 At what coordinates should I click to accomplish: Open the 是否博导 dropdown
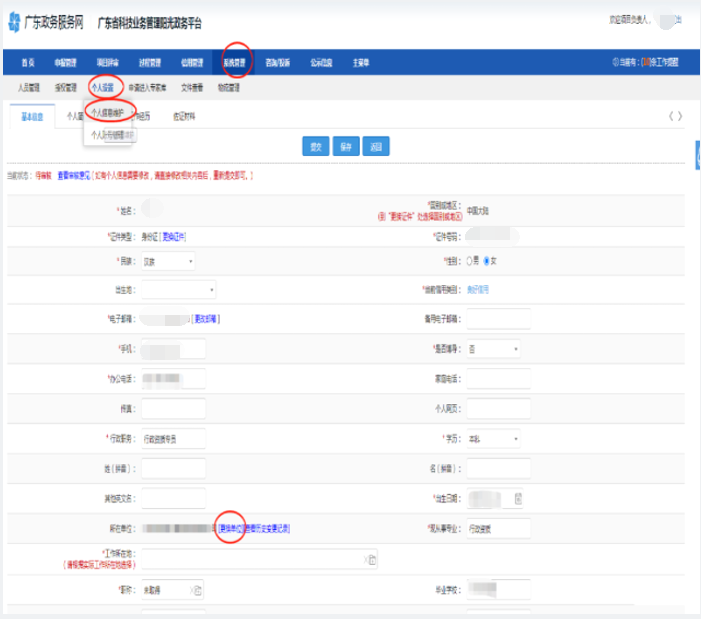(493, 349)
